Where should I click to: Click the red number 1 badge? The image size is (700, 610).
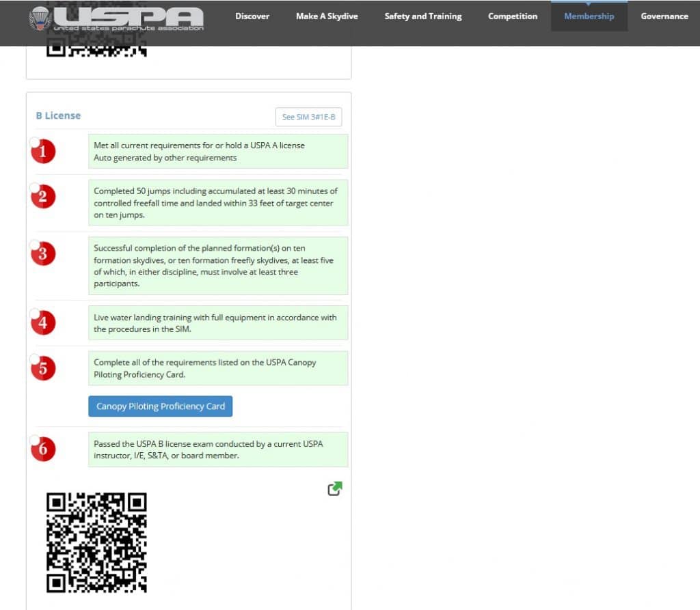[x=43, y=151]
